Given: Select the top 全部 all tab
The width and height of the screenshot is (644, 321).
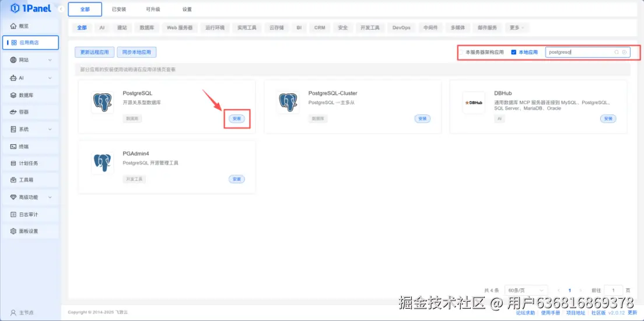Looking at the screenshot, I should [x=85, y=9].
